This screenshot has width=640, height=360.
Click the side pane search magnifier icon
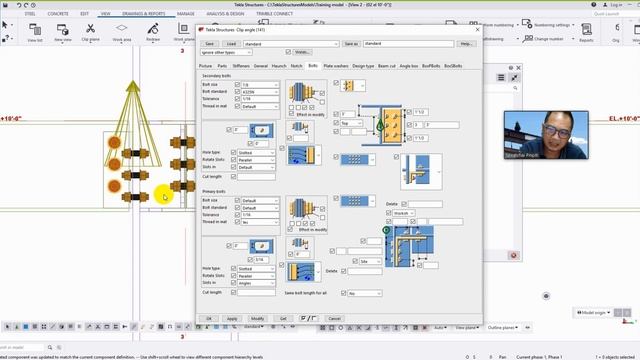(x=516, y=88)
